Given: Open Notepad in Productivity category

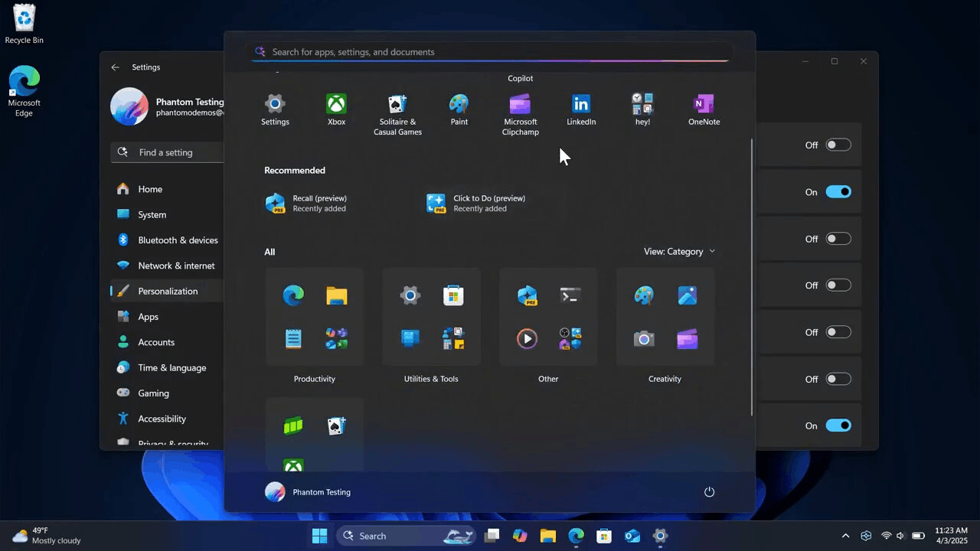Looking at the screenshot, I should (293, 338).
